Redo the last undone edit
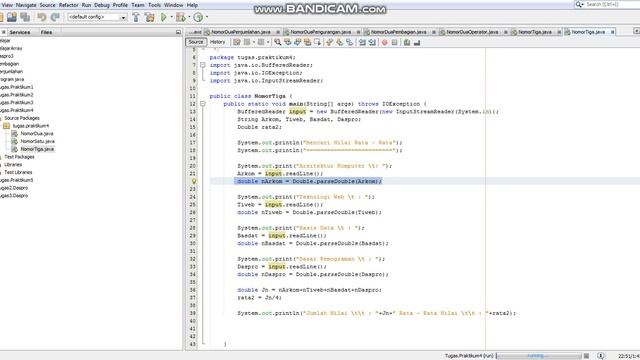Viewport: 640px width, 360px height. click(55, 17)
